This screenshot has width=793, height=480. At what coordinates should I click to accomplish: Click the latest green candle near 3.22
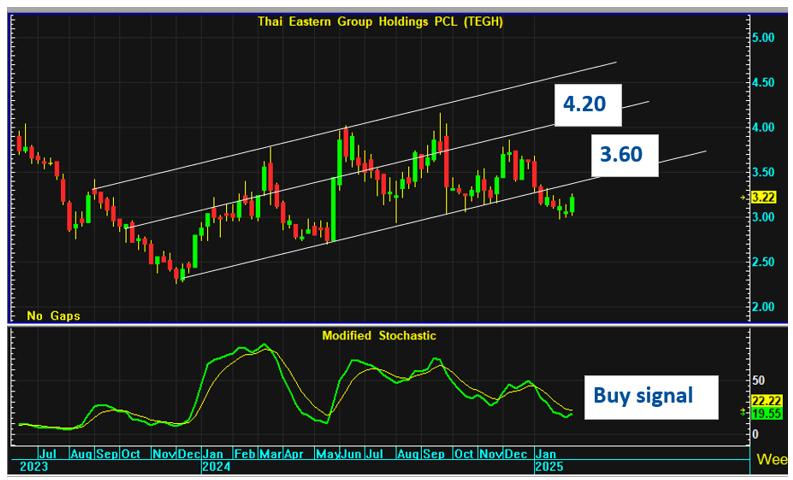[572, 205]
